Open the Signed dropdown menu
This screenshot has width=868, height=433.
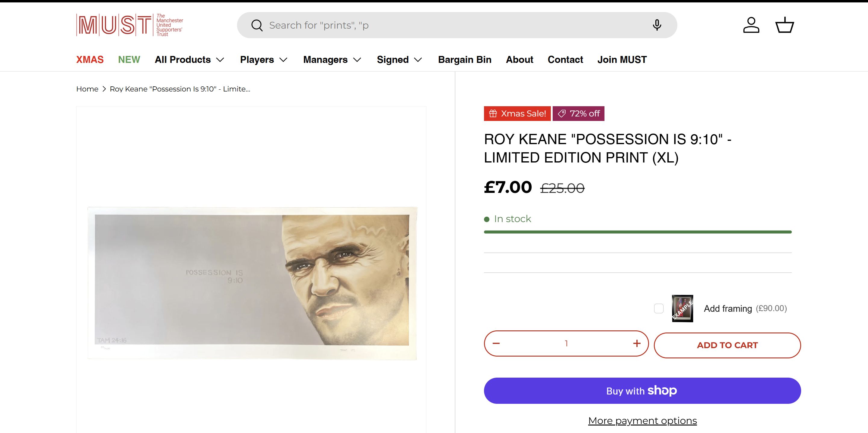(399, 60)
